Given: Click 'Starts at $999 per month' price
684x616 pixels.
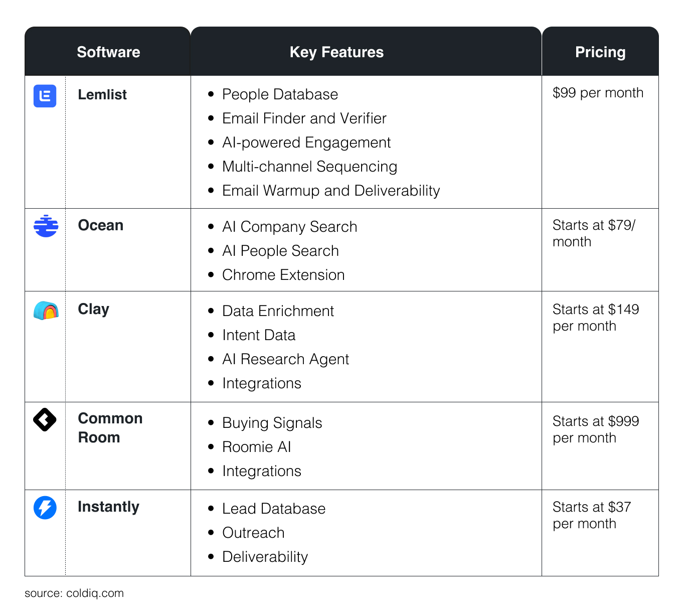Looking at the screenshot, I should 596,429.
